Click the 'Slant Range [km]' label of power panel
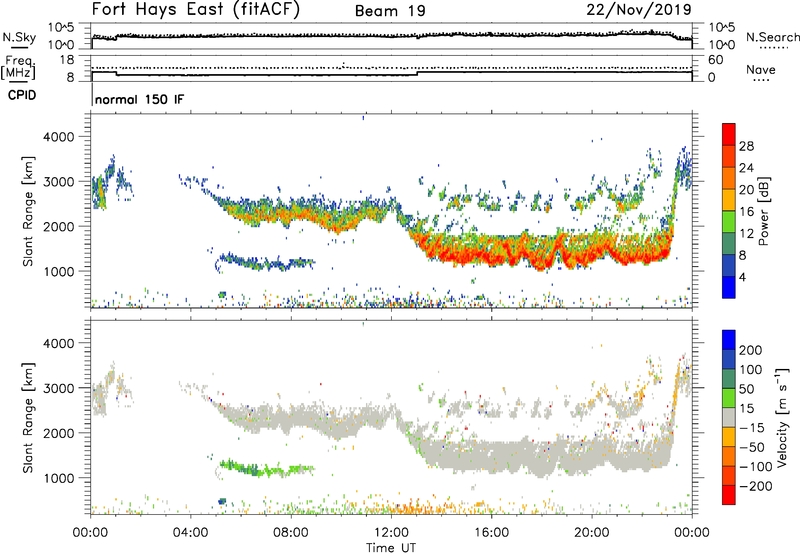Image resolution: width=800 pixels, height=554 pixels. (28, 211)
